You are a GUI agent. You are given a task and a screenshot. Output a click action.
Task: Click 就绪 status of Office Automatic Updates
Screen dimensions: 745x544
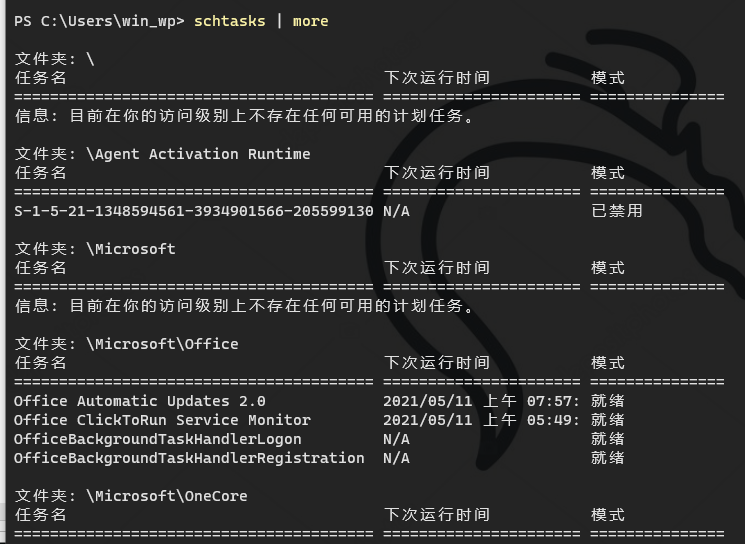click(608, 401)
